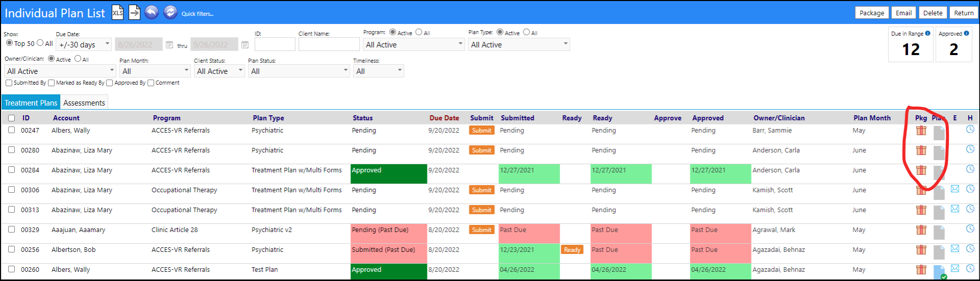980x281 pixels.
Task: Click the Approved count info icon
Action: tap(966, 34)
